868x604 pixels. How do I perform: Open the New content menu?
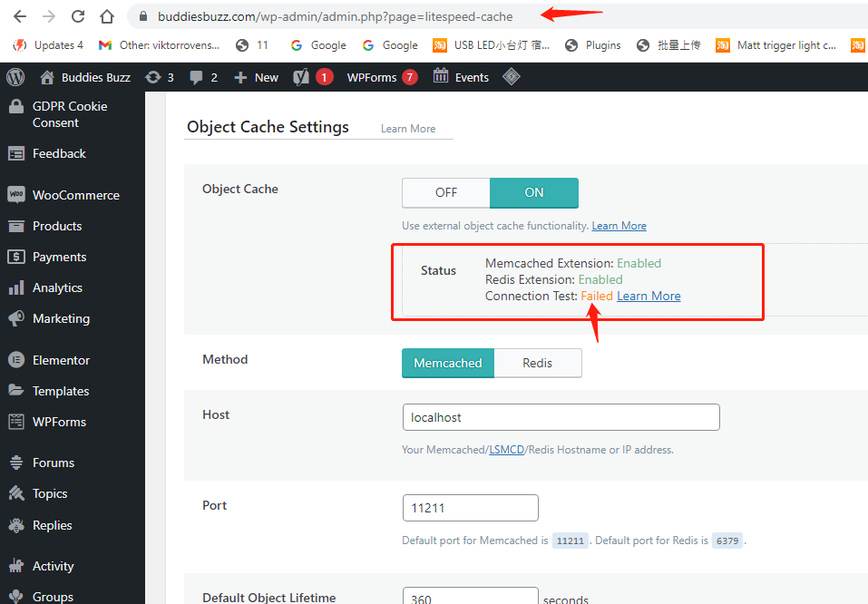(256, 77)
